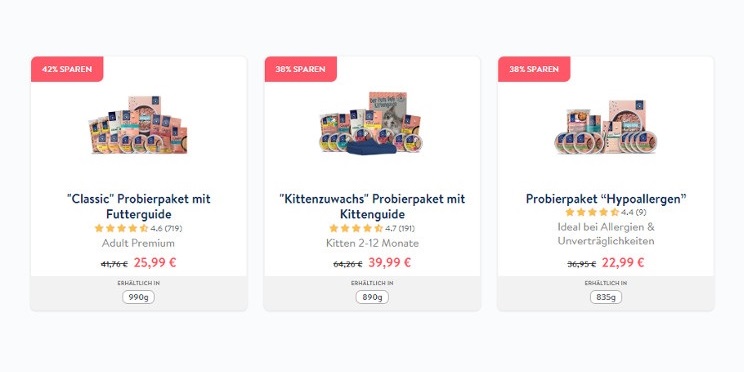Open "Kittenzuwachs" Probierpaket mit Kittenguide title
This screenshot has width=744, height=372.
(372, 206)
